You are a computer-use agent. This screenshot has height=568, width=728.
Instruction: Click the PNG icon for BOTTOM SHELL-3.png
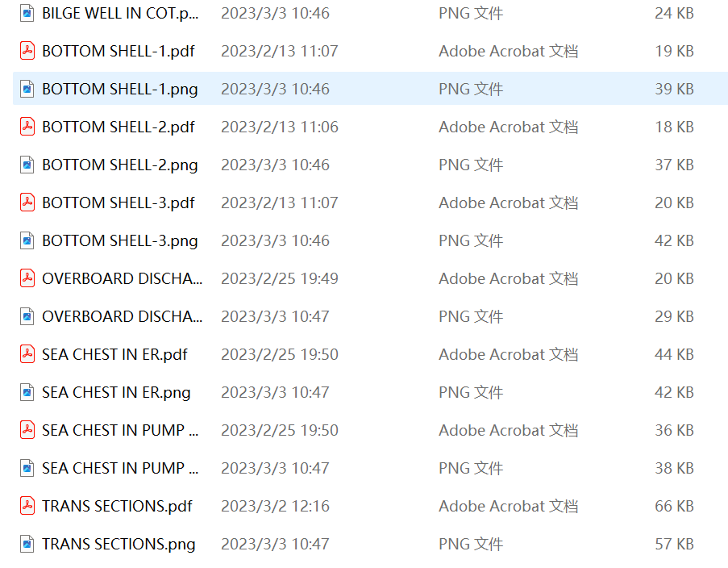click(x=27, y=240)
